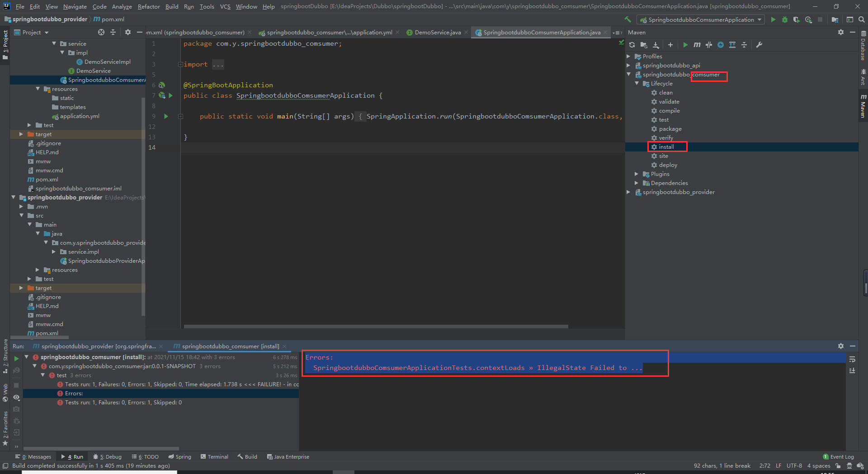This screenshot has height=474, width=868.
Task: Execute Maven goal 'm' icon
Action: click(x=697, y=45)
